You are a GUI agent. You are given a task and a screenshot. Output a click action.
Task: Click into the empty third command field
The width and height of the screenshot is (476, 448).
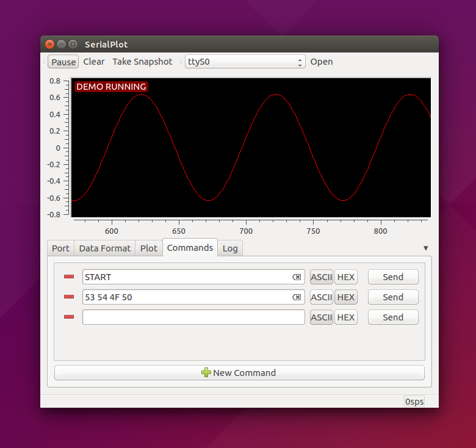(193, 317)
